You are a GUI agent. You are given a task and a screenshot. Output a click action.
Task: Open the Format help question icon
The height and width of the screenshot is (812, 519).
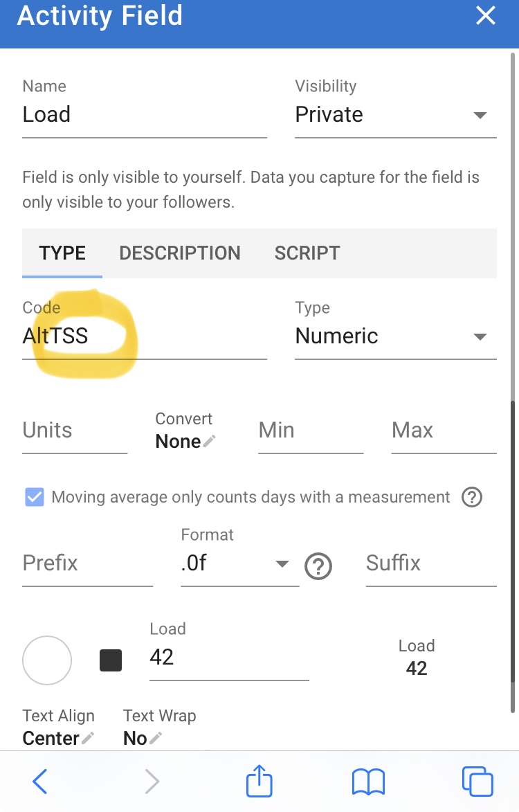coord(318,566)
